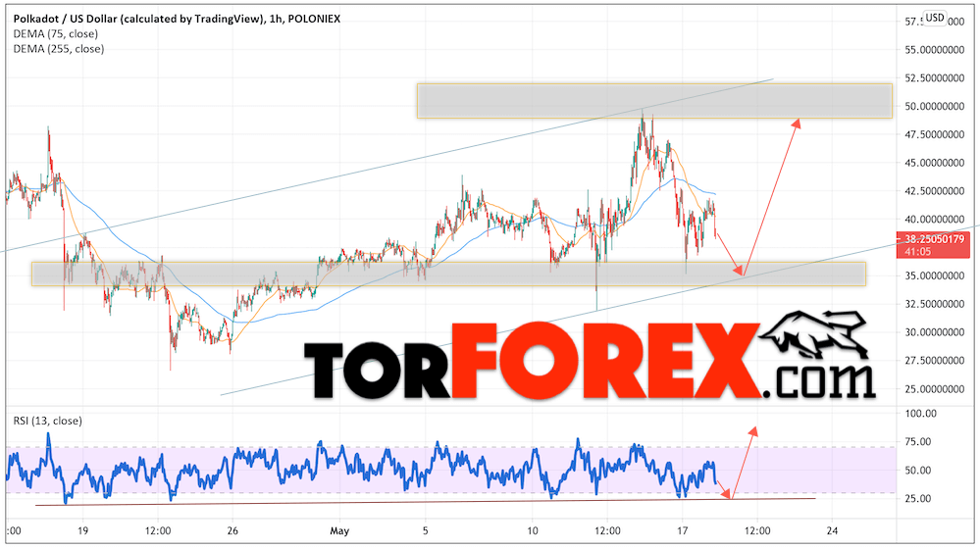Click the RSI 25.00 scale label
The height and width of the screenshot is (549, 980).
pyautogui.click(x=918, y=498)
